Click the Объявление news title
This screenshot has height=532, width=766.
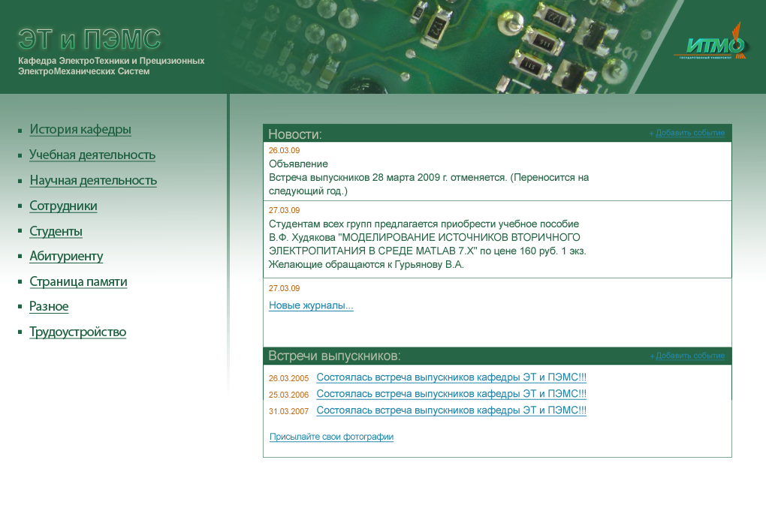coord(298,164)
